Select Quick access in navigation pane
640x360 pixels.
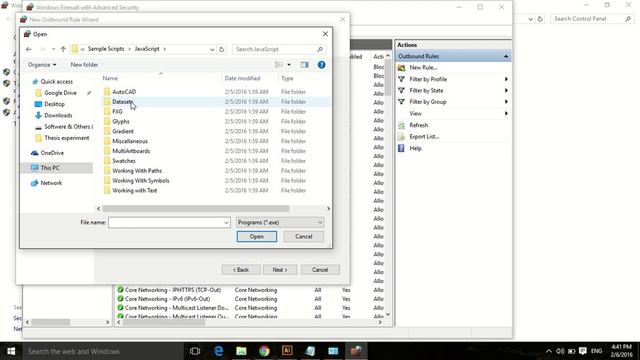(x=56, y=82)
